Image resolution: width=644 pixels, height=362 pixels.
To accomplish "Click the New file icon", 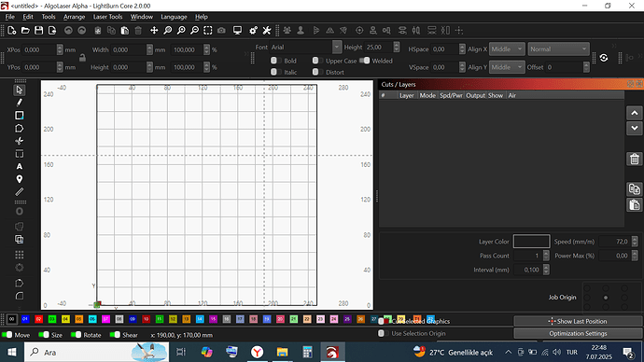I will [x=12, y=31].
